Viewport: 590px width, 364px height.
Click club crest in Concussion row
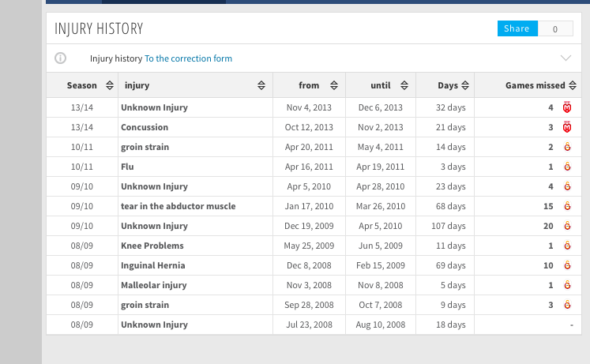click(x=566, y=127)
